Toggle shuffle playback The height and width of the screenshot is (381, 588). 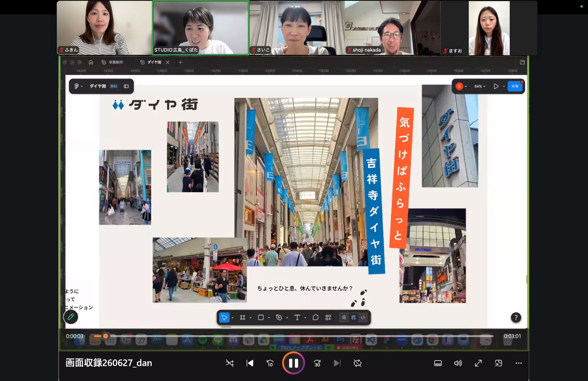(x=230, y=363)
